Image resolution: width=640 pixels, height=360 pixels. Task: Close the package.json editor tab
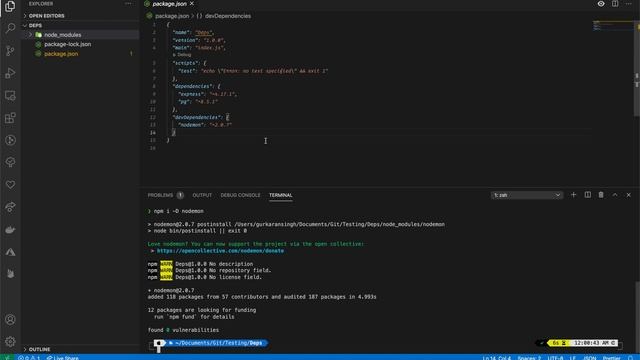pos(192,4)
